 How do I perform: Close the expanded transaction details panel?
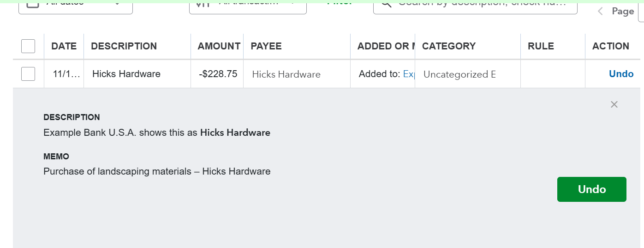point(614,104)
